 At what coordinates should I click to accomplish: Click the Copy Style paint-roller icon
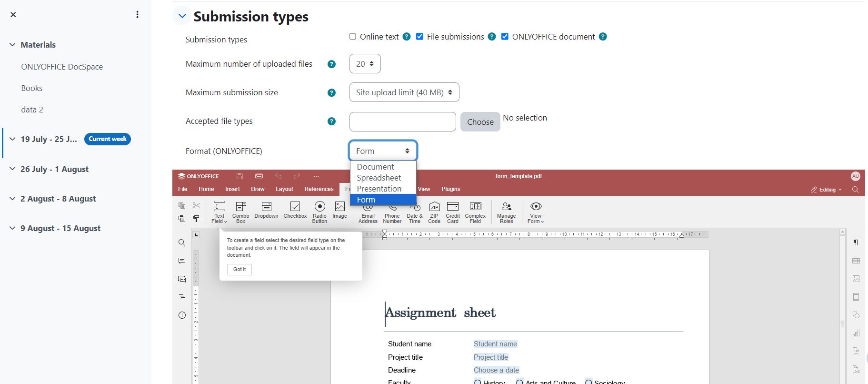tap(196, 219)
